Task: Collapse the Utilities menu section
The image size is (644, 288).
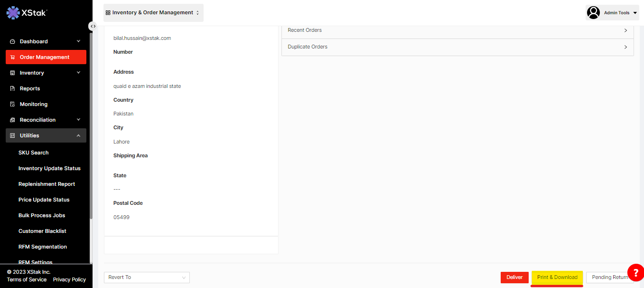Action: (78, 136)
